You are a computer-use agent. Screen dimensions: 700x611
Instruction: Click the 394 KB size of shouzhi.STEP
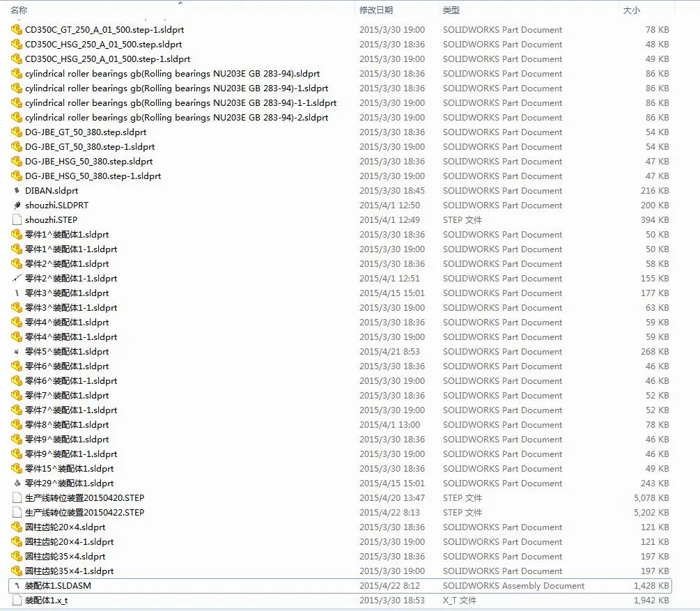click(x=655, y=219)
